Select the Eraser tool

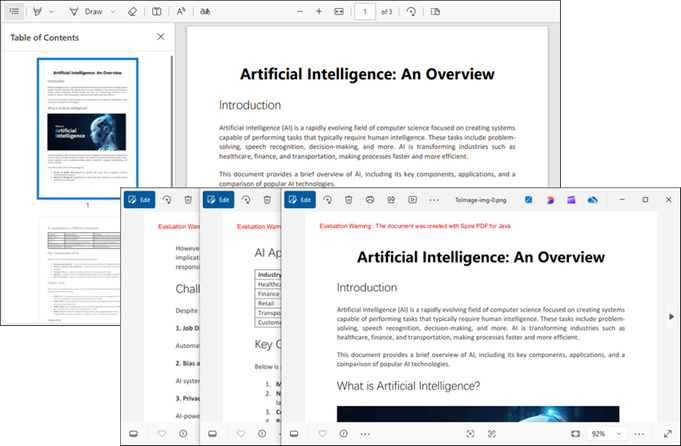pos(132,12)
